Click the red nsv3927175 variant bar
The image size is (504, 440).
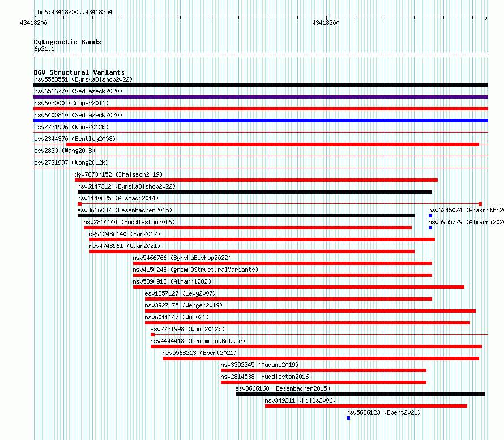[310, 311]
